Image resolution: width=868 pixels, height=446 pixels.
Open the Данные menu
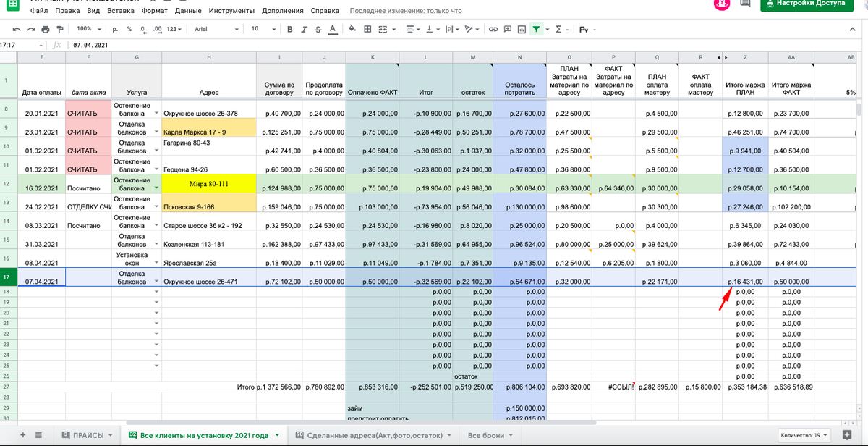188,12
